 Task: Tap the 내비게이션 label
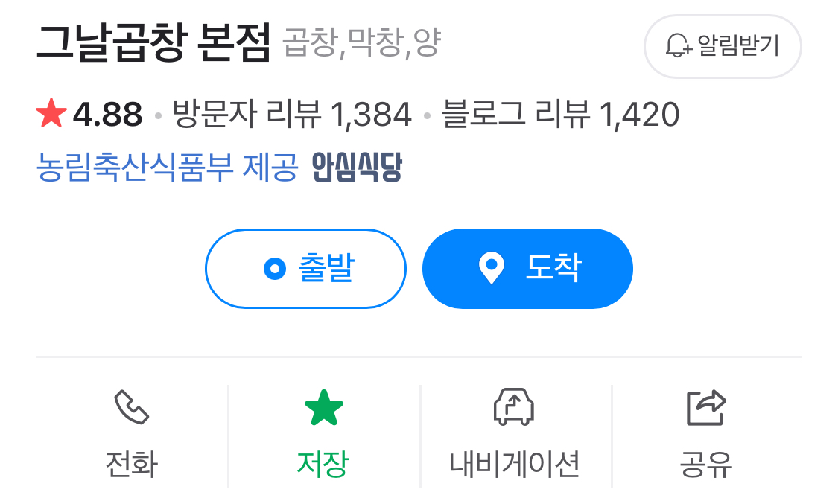[514, 464]
